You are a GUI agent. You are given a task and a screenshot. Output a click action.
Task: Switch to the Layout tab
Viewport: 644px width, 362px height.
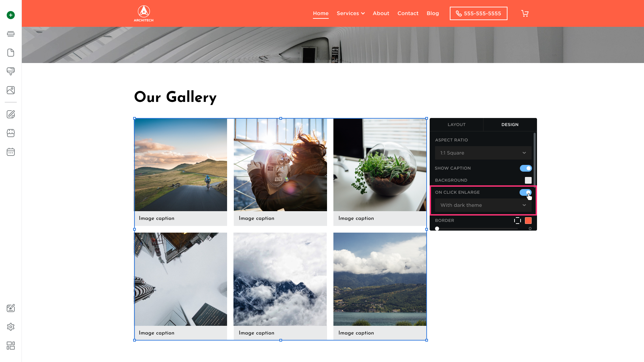pyautogui.click(x=457, y=125)
